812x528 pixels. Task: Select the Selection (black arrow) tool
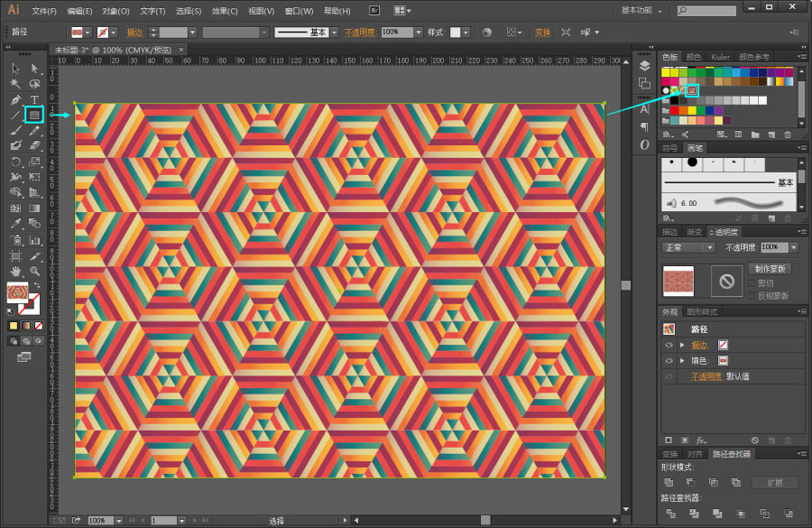pos(15,69)
